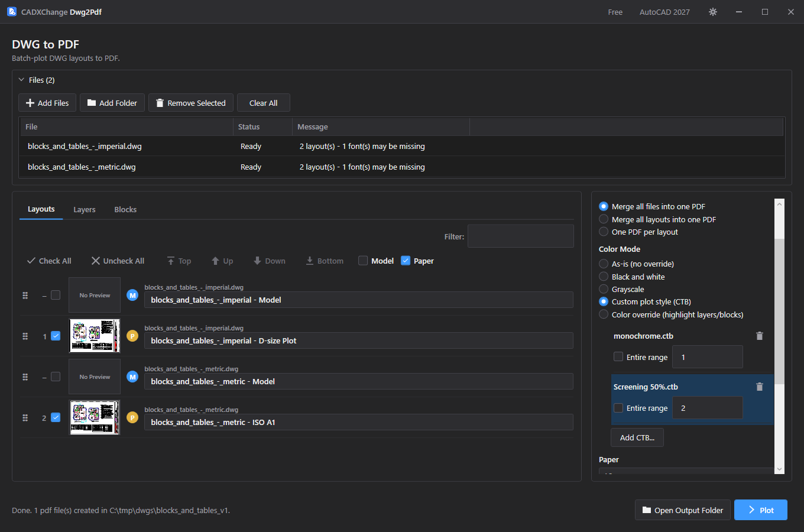Collapse the Files (2) section
This screenshot has width=804, height=532.
tap(22, 80)
